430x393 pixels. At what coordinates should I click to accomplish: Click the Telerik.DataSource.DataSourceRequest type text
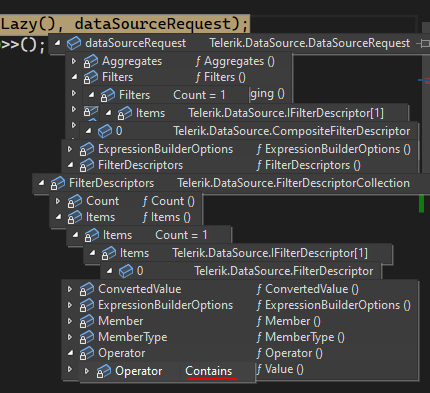[310, 43]
